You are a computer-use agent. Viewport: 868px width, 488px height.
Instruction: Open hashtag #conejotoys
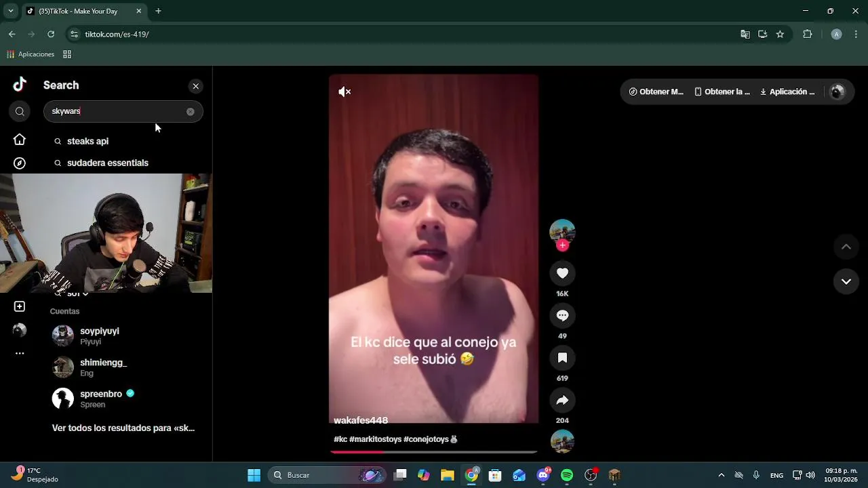[431, 439]
